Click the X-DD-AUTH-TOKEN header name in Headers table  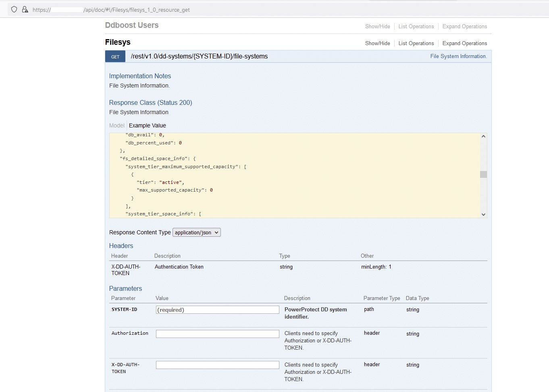[126, 270]
